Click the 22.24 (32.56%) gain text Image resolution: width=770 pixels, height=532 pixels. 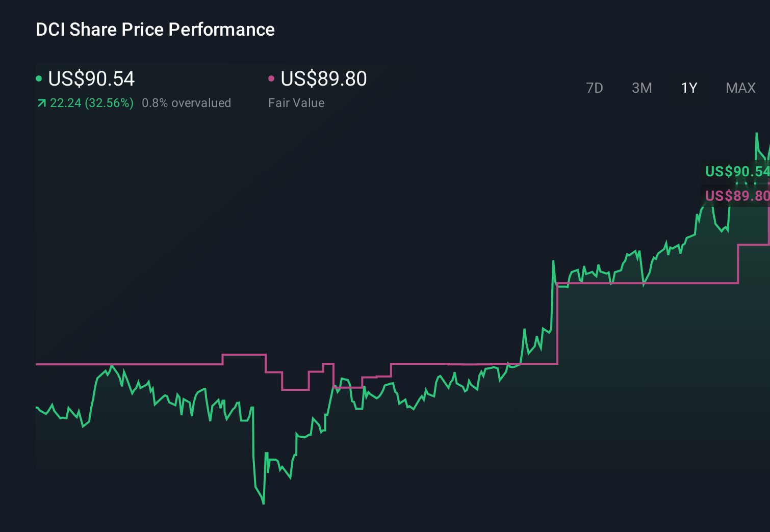(x=91, y=103)
